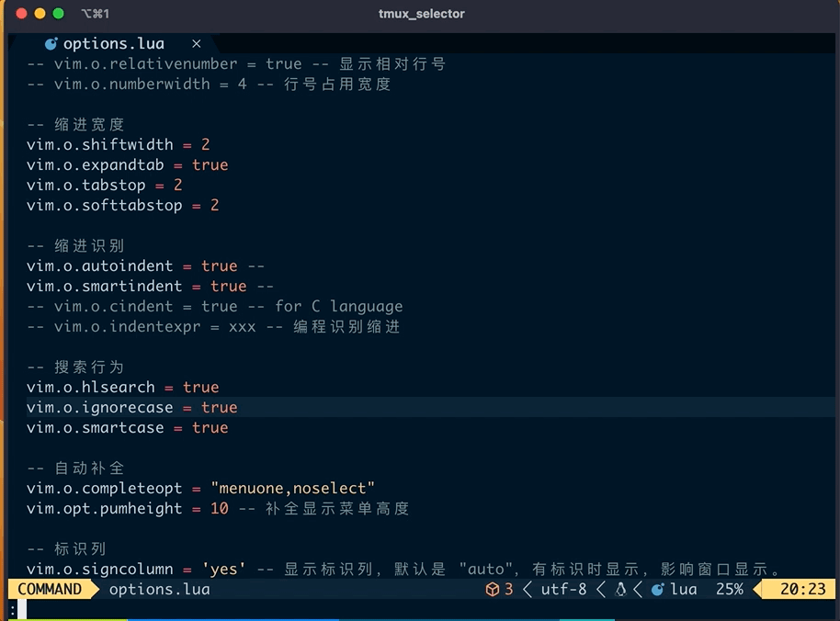Click the chevron icon before the penguin symbol
This screenshot has height=621, width=840.
601,590
